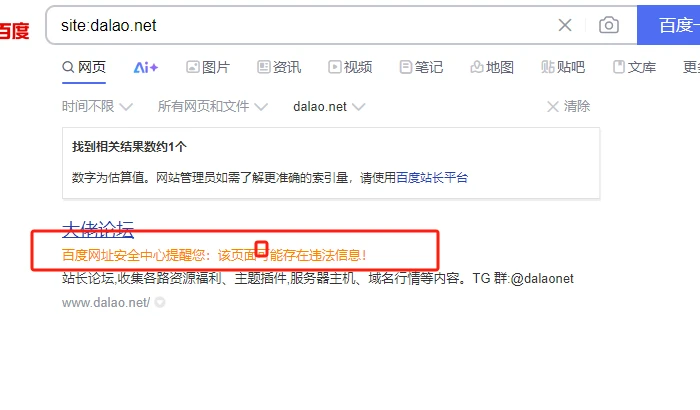
Task: Open the 地图 map tab
Action: pos(492,67)
